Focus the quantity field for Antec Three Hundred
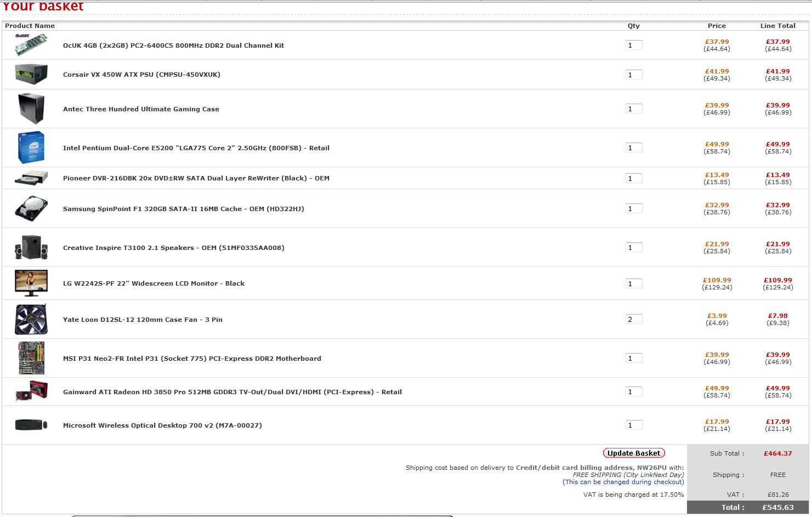 click(x=634, y=109)
